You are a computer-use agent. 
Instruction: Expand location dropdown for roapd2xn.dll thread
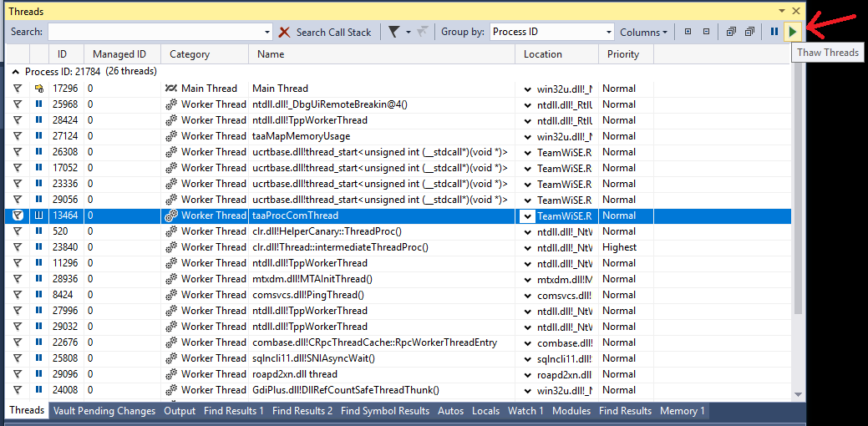pyautogui.click(x=527, y=375)
